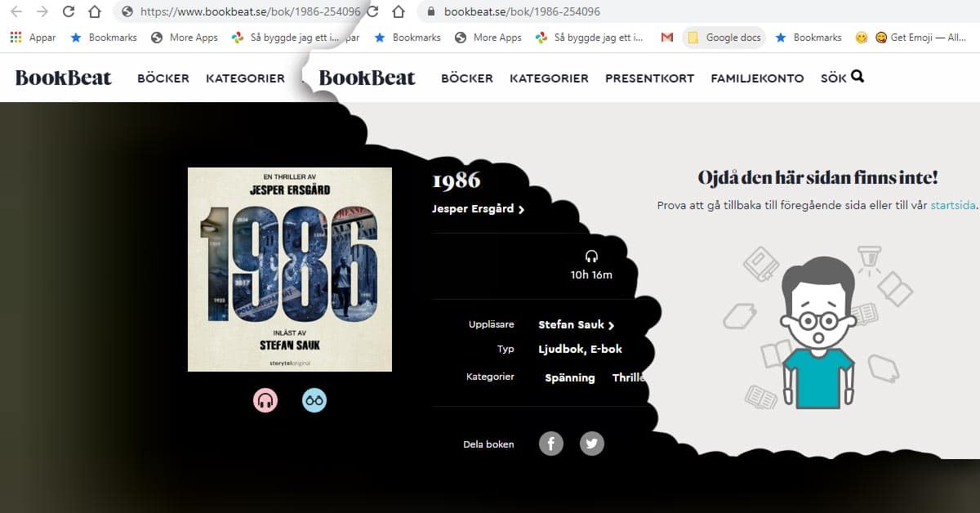
Task: Click the chevron after Stefan Sauk
Action: tap(611, 325)
